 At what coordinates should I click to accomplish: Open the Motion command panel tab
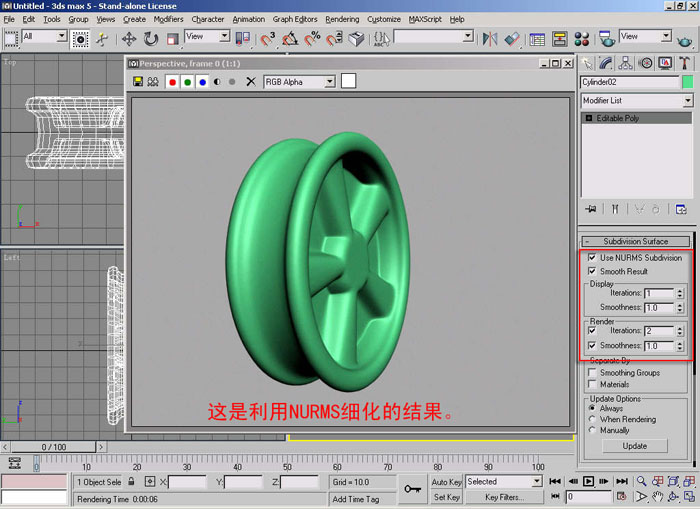point(646,63)
